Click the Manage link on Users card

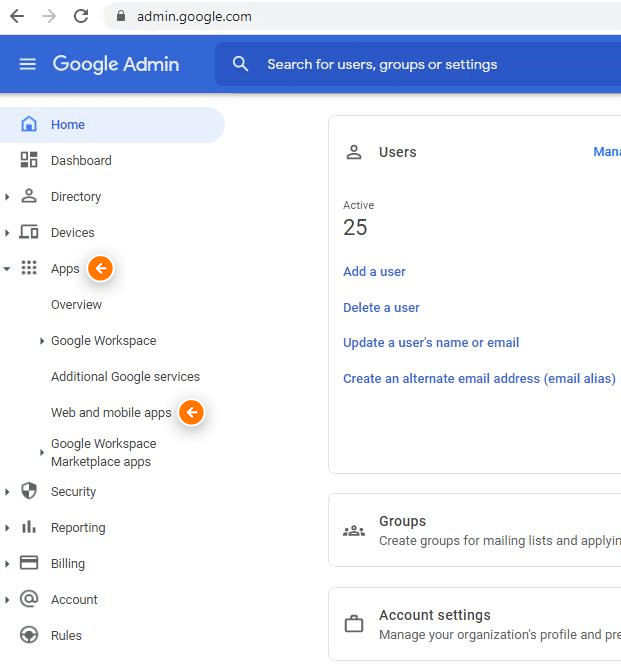pyautogui.click(x=607, y=152)
